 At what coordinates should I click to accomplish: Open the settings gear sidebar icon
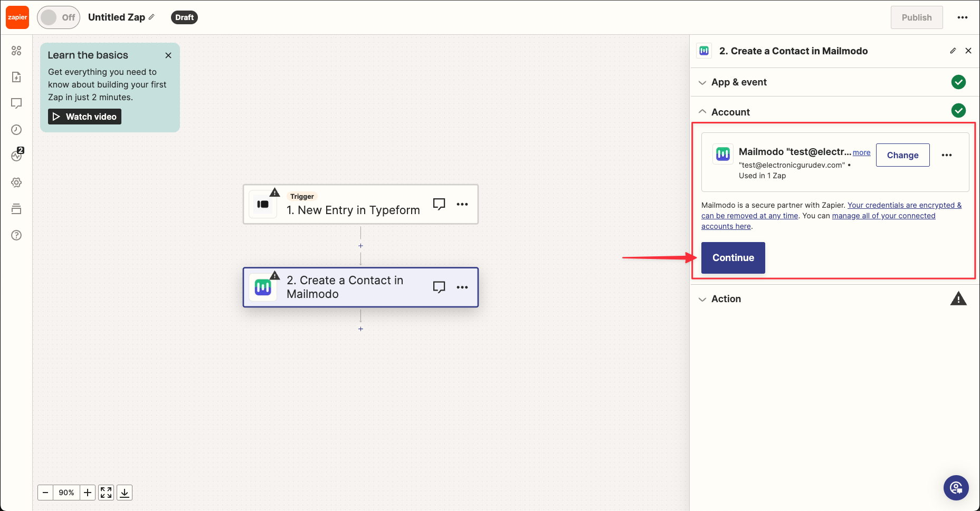(x=16, y=182)
